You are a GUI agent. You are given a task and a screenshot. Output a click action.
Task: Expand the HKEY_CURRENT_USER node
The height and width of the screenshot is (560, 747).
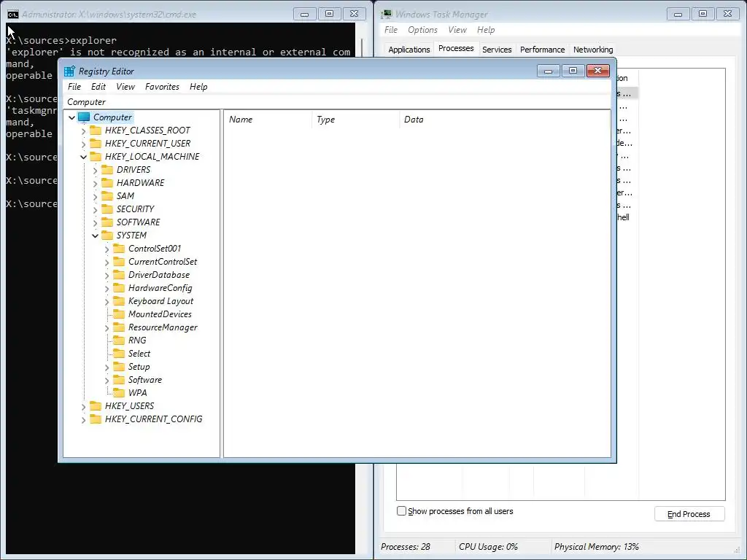(83, 144)
